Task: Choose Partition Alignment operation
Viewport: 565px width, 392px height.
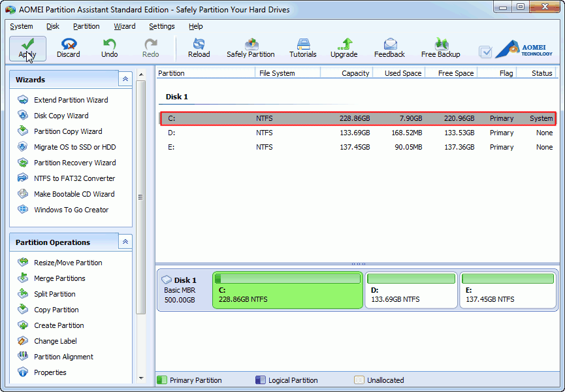Action: tap(56, 357)
